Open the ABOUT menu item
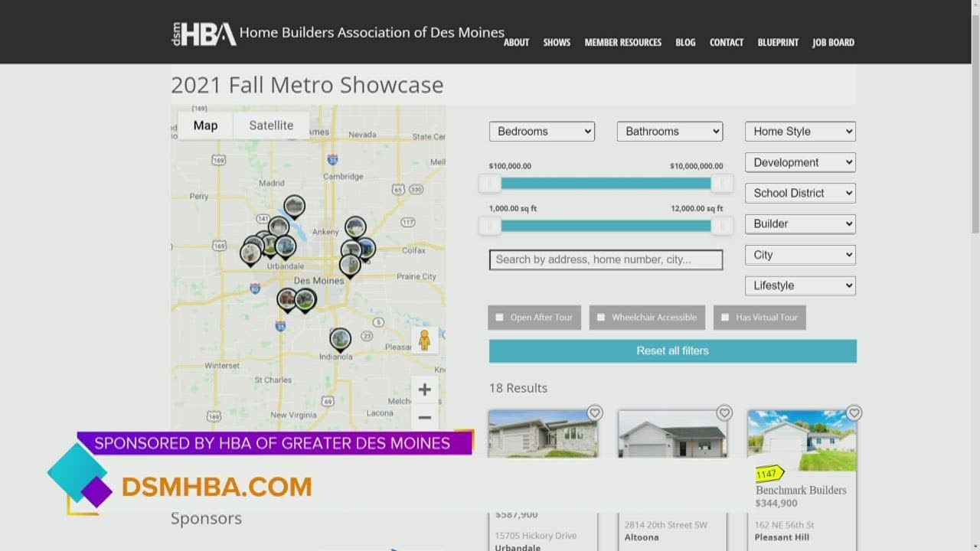980x551 pixels. point(516,43)
